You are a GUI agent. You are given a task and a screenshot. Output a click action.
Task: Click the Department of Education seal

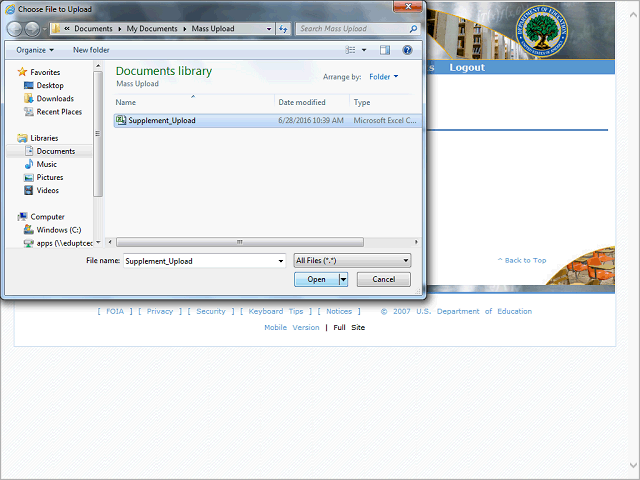tap(541, 31)
